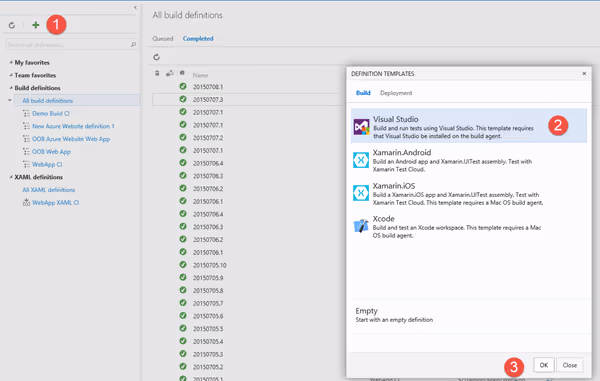Refresh the definitions list in left pane
This screenshot has width=600, height=381.
[x=12, y=25]
